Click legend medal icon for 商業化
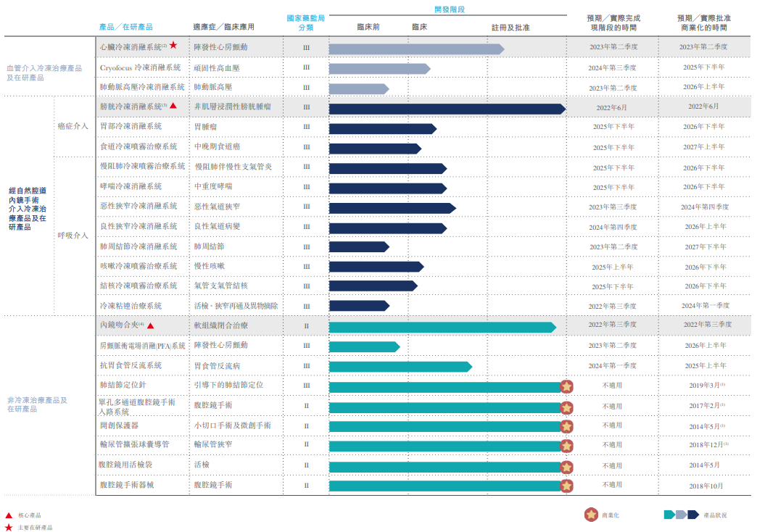The image size is (765, 532). 591,515
